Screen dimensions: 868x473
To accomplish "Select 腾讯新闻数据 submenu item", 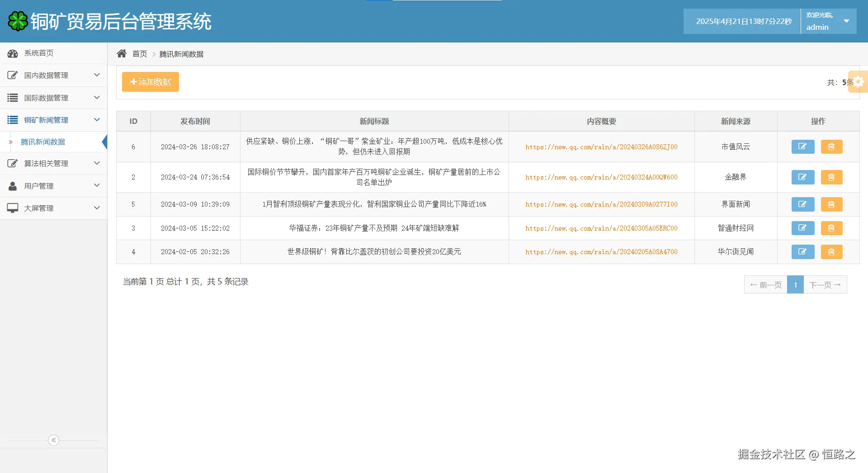I will point(53,142).
